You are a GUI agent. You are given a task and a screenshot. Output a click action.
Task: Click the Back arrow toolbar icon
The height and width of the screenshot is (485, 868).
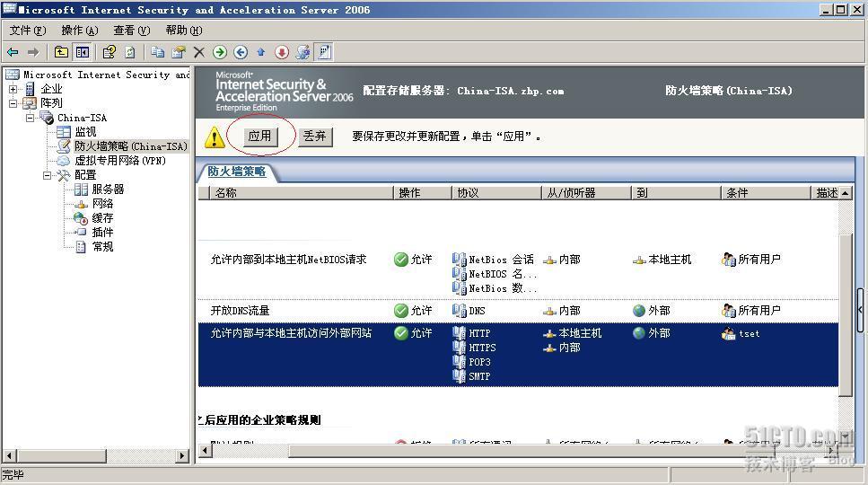coord(13,53)
